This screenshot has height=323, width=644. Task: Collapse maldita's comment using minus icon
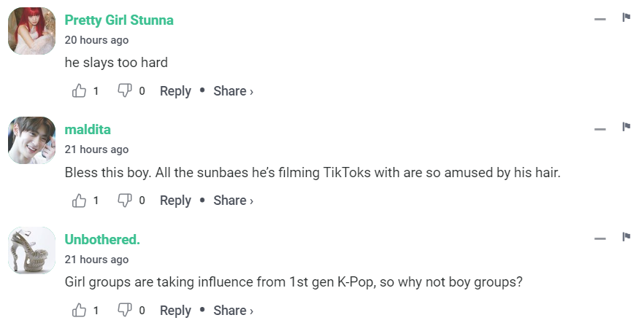point(600,129)
